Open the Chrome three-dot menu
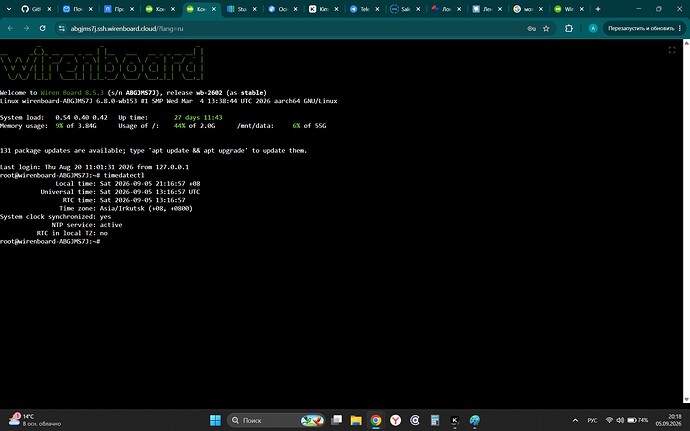 click(680, 29)
